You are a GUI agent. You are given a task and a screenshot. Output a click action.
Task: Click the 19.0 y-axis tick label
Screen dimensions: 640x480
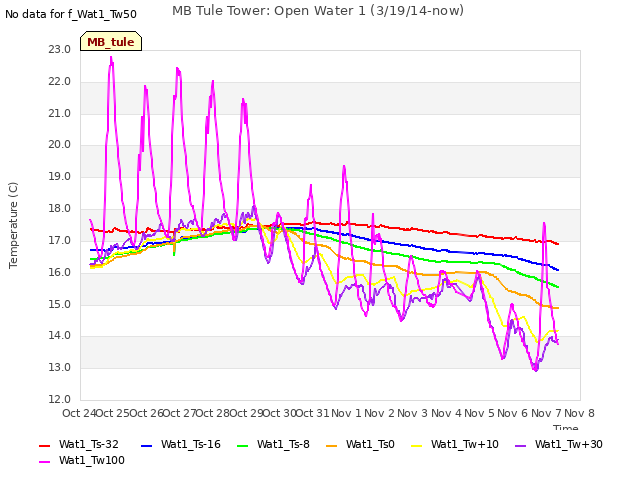60,176
